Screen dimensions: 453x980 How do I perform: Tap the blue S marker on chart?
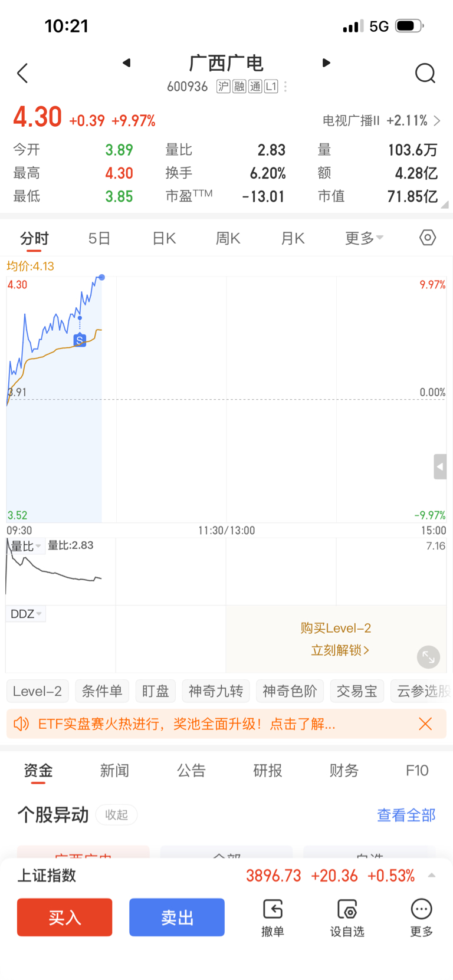pos(80,340)
